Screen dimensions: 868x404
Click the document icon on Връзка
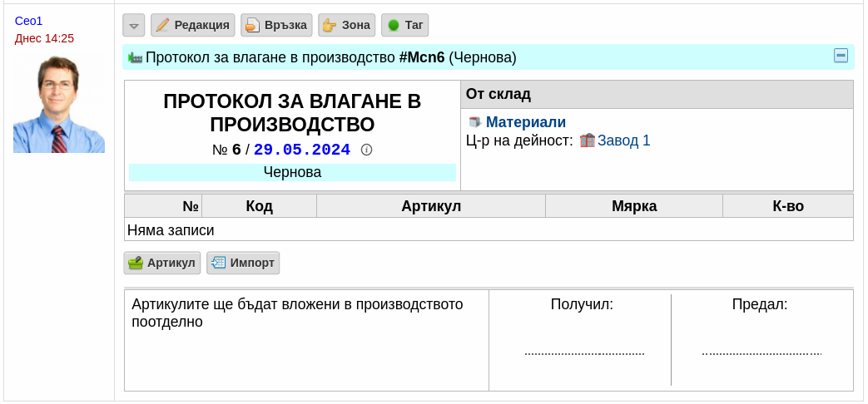252,26
